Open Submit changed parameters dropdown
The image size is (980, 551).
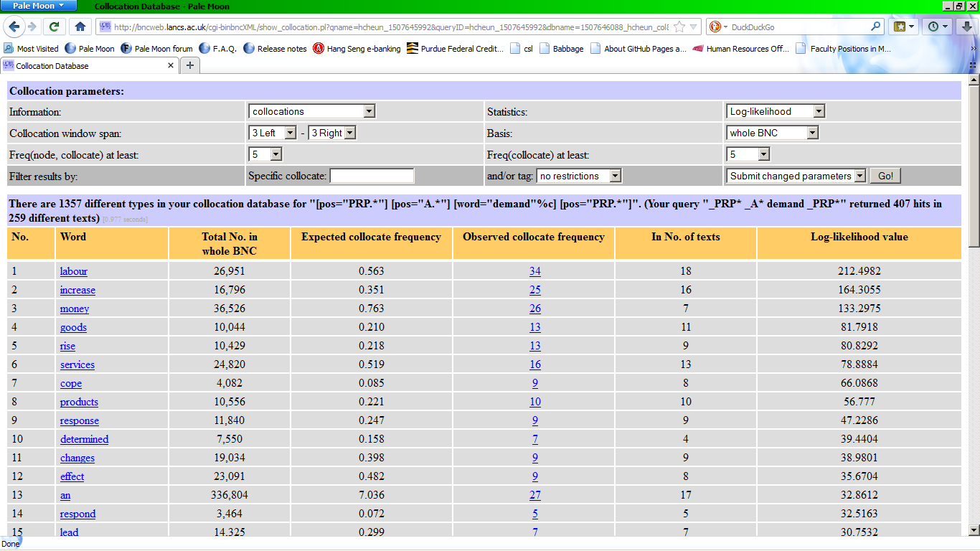click(797, 176)
